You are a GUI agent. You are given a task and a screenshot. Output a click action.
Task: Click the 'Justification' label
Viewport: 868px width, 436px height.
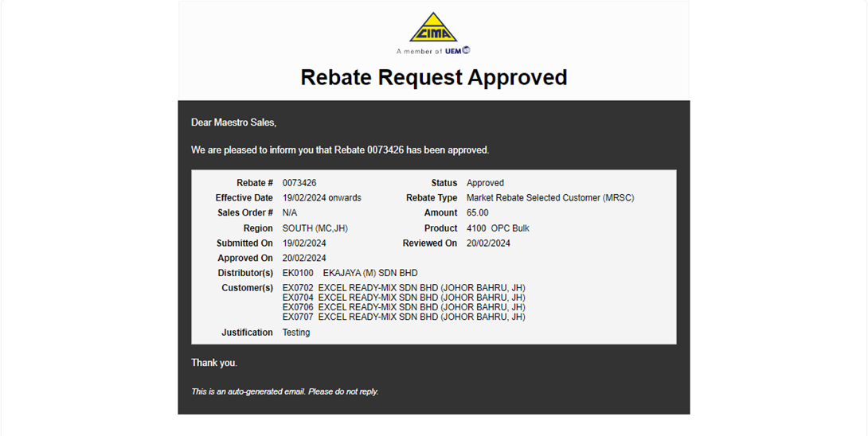tap(247, 333)
